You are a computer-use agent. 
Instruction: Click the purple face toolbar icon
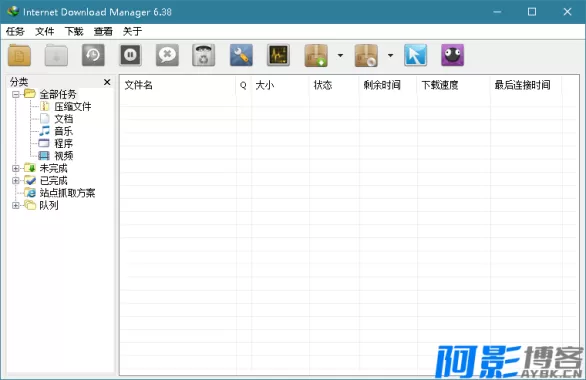point(453,55)
